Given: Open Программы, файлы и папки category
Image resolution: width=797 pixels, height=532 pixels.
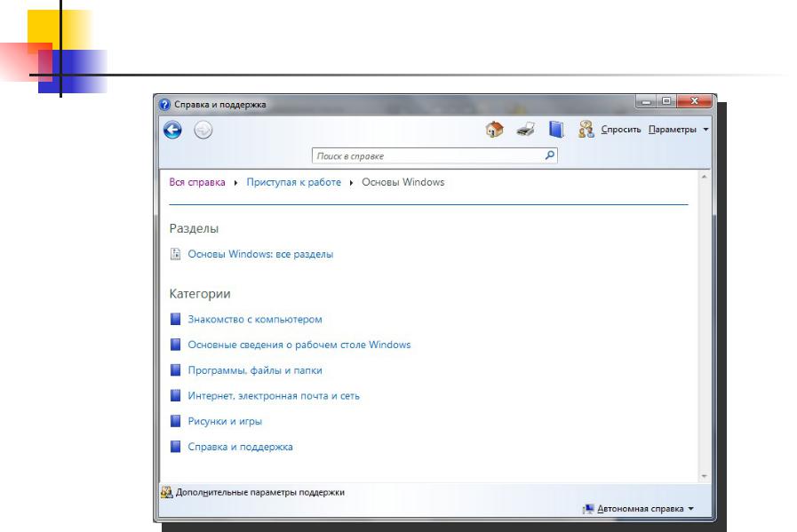Looking at the screenshot, I should pos(255,370).
